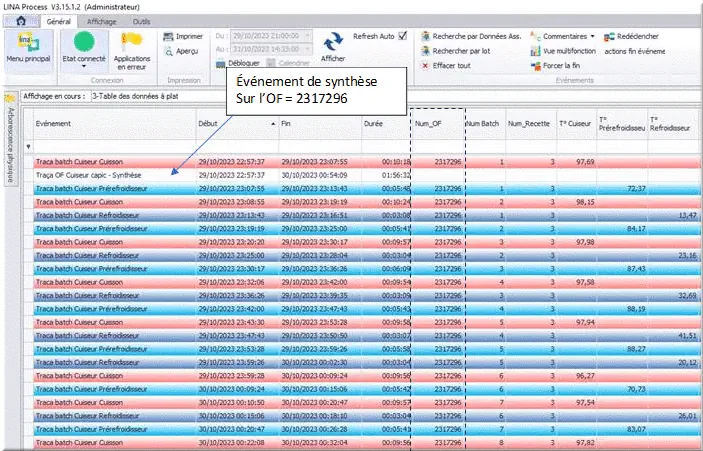703x451 pixels.
Task: Click the T° Cuiseur value 97,82
Action: 585,443
